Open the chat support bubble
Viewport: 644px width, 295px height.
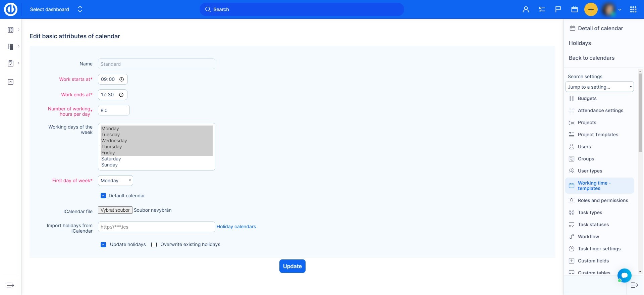(624, 276)
